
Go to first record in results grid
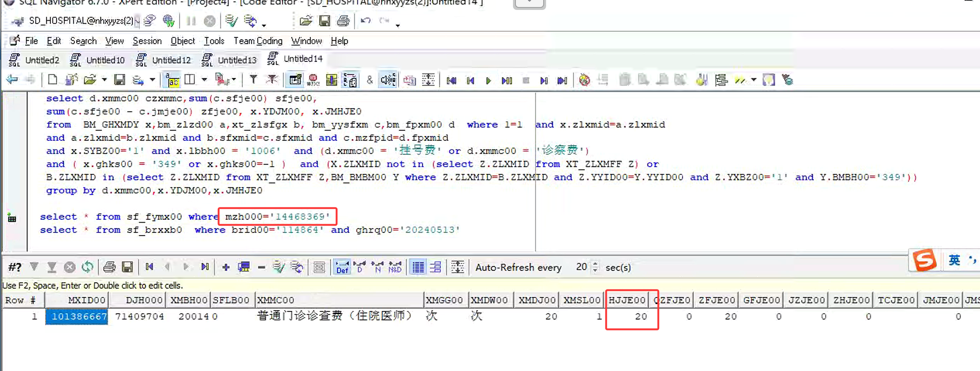(x=149, y=267)
